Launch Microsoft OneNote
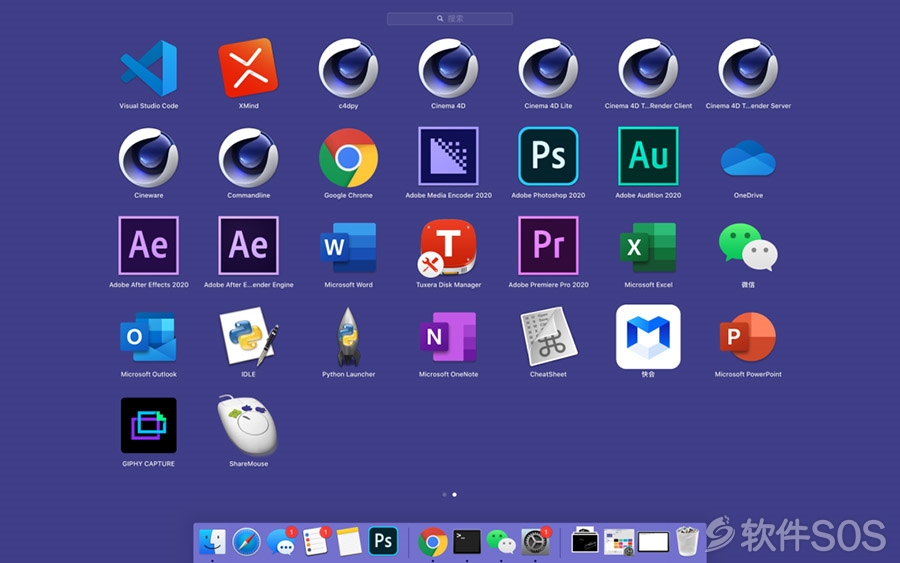This screenshot has height=563, width=900. tap(448, 337)
